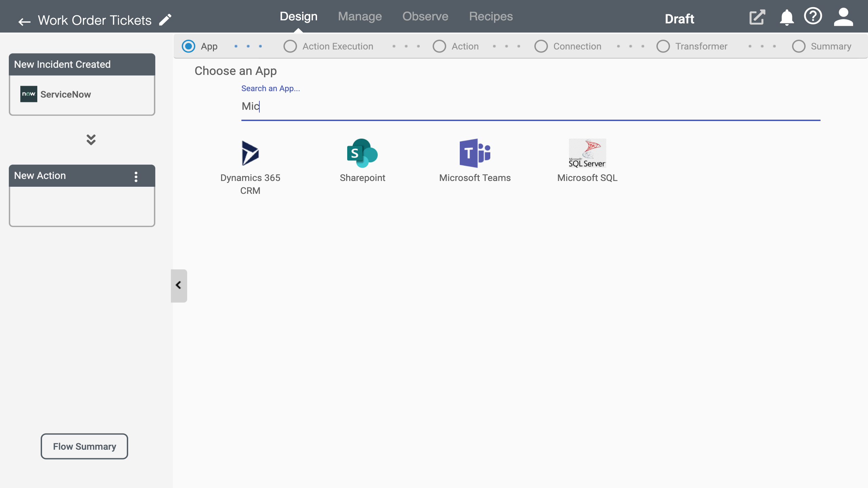Choose the Microsoft Teams app icon
The width and height of the screenshot is (868, 488).
pos(475,153)
